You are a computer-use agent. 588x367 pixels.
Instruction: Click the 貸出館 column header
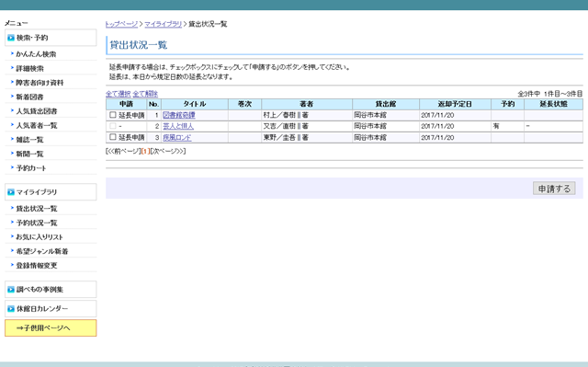pyautogui.click(x=386, y=104)
